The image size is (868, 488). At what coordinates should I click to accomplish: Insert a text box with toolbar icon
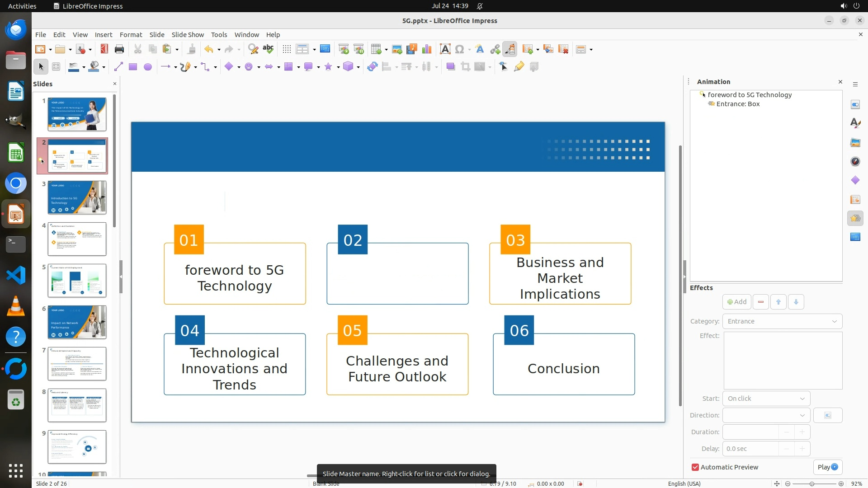point(445,49)
